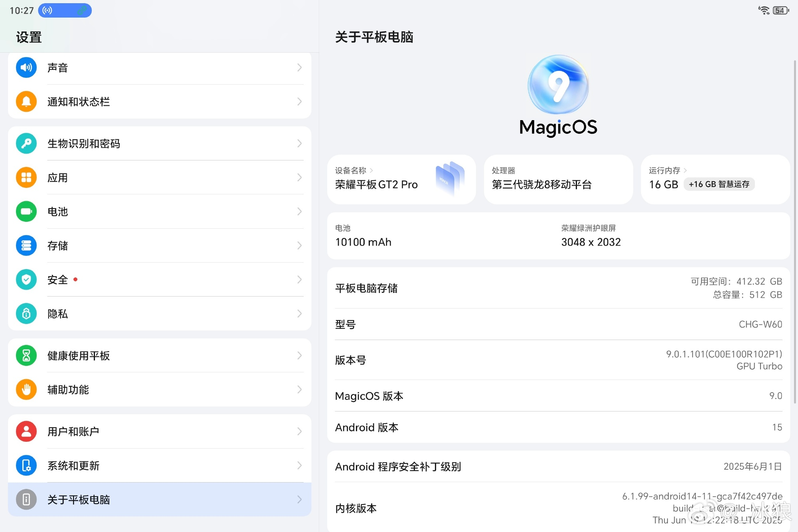Image resolution: width=798 pixels, height=532 pixels.
Task: Open 声音 settings
Action: click(x=160, y=67)
